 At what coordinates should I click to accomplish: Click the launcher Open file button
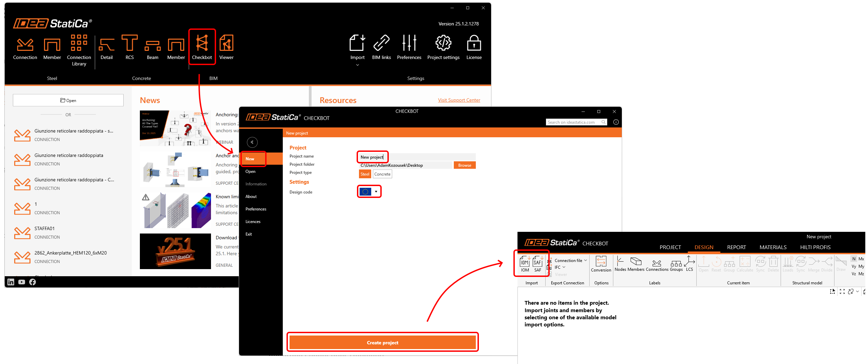tap(68, 100)
